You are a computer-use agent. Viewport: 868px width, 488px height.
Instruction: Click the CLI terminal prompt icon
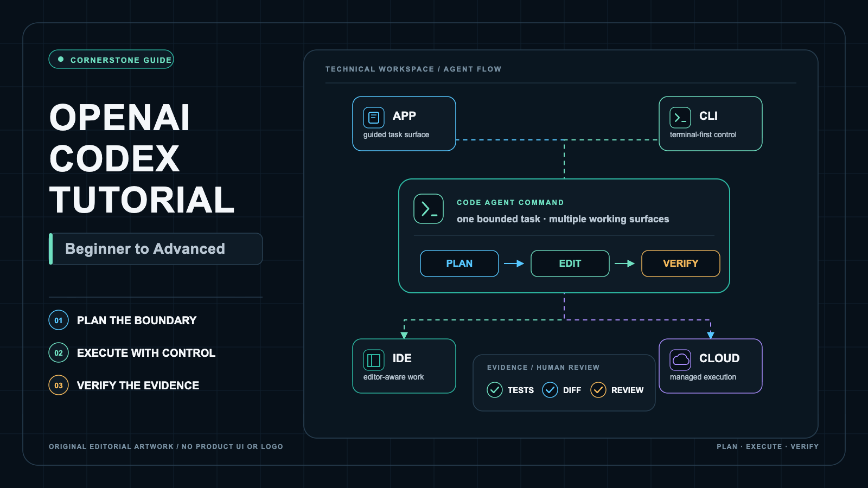(x=680, y=118)
